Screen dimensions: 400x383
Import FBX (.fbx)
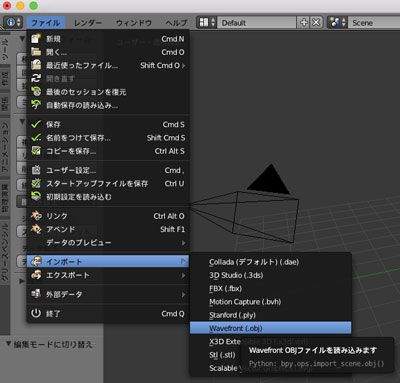pyautogui.click(x=270, y=289)
